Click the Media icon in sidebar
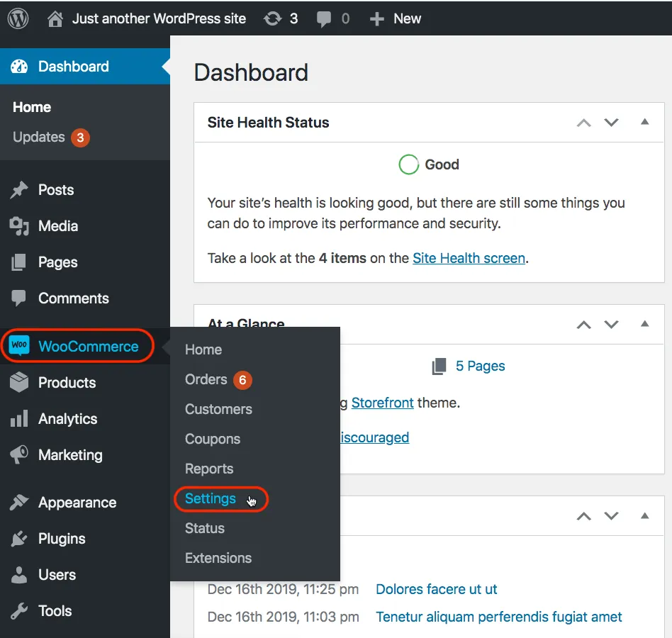This screenshot has height=638, width=672. pyautogui.click(x=19, y=226)
